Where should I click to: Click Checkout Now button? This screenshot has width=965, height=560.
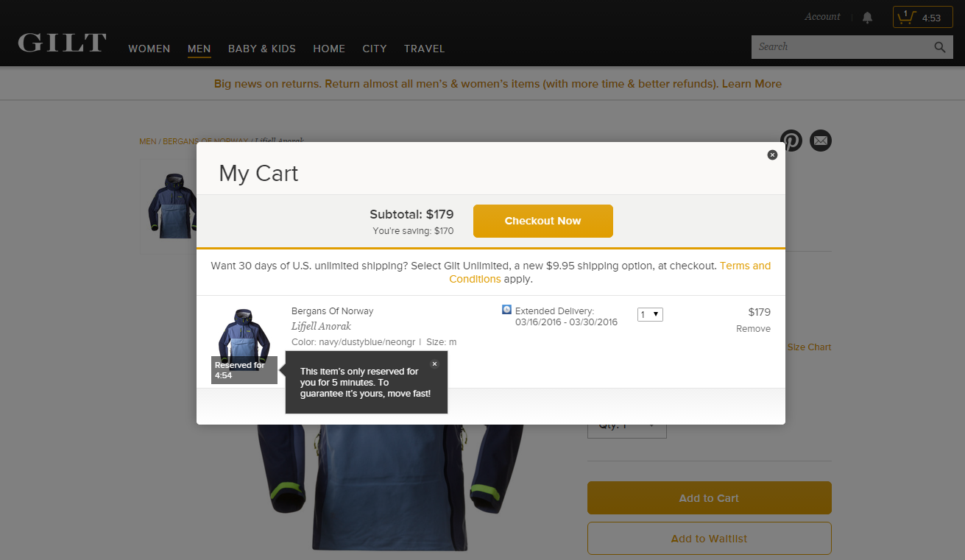coord(543,221)
